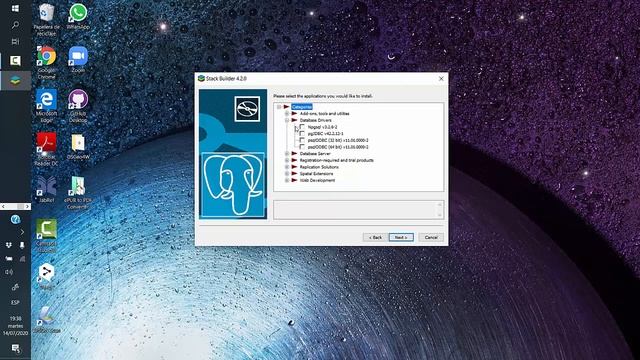
Task: Click the description box scroll-down arrow
Action: click(x=440, y=215)
